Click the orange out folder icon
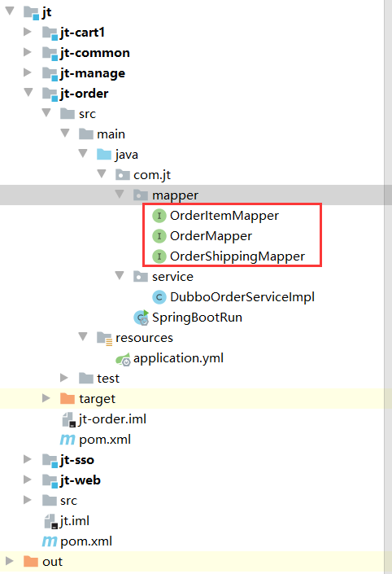Screen dimensions: 392x574 point(31,561)
